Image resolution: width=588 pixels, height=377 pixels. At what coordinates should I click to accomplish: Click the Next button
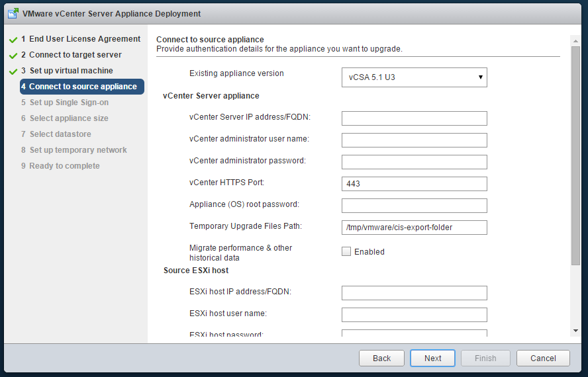[433, 358]
